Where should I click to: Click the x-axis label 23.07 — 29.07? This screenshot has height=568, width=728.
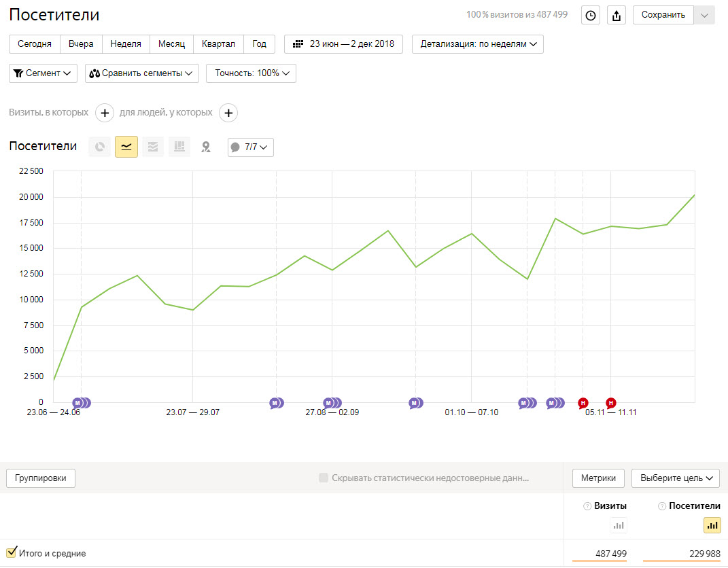pos(192,412)
